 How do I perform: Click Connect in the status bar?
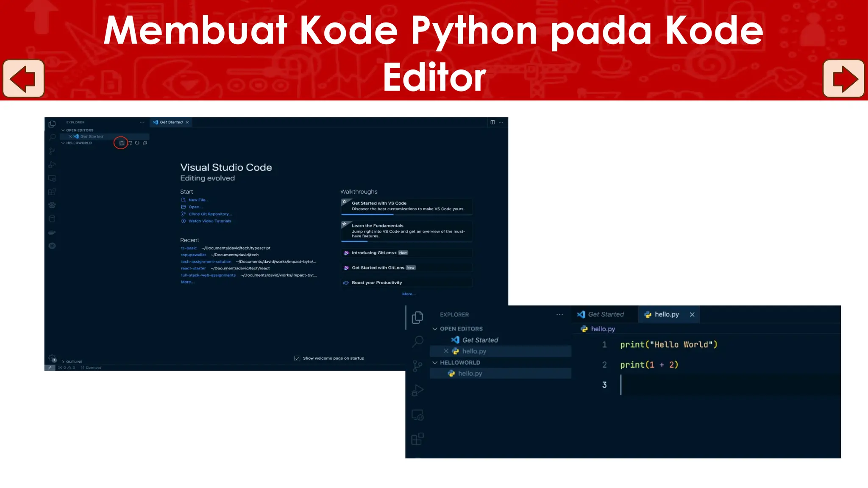91,367
